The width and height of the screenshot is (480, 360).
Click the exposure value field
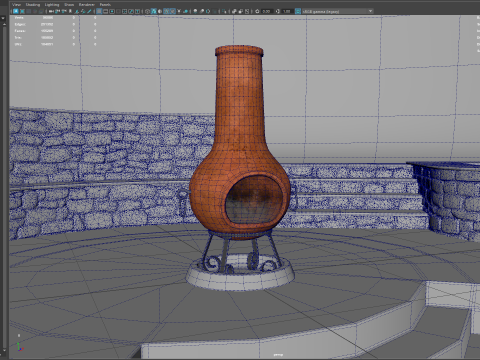pyautogui.click(x=267, y=11)
